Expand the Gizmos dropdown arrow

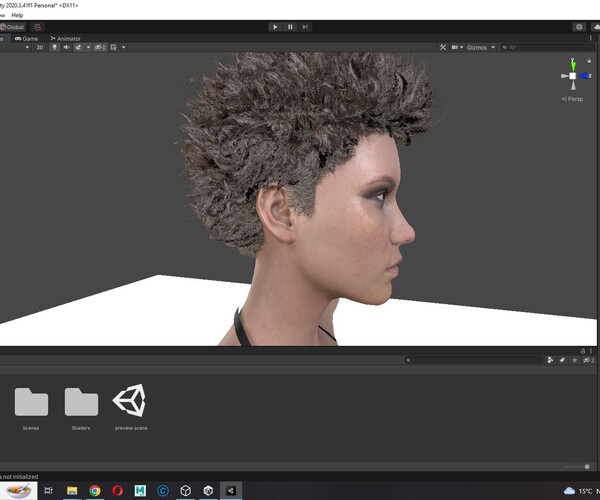point(493,47)
